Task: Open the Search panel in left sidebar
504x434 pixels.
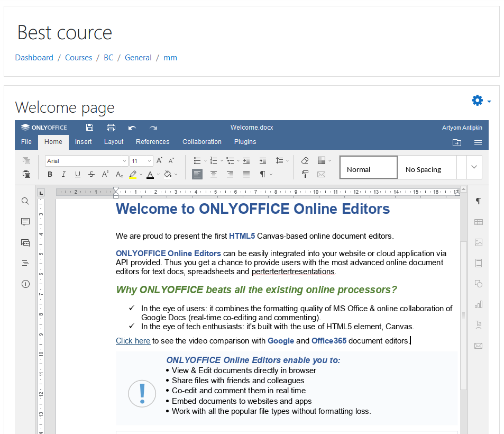Action: click(25, 201)
